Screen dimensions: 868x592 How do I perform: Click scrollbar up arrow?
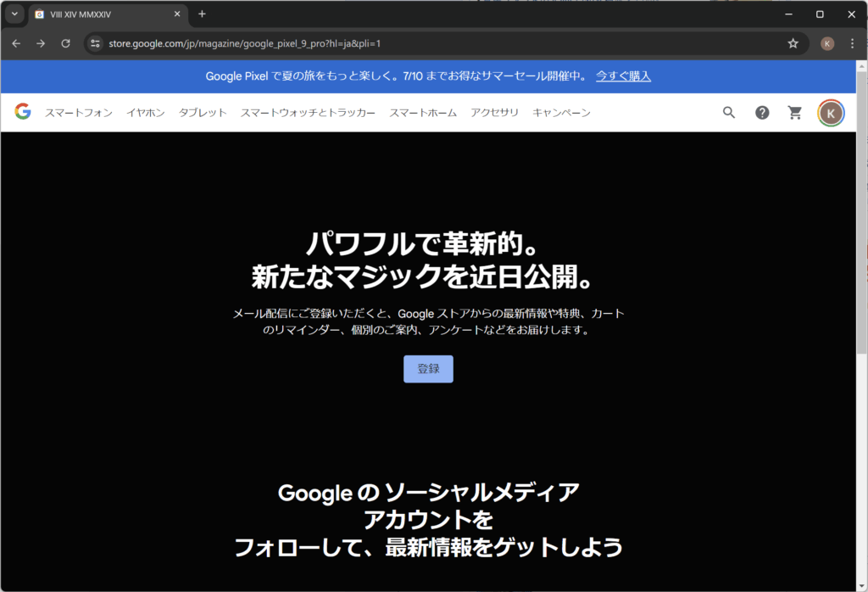862,65
